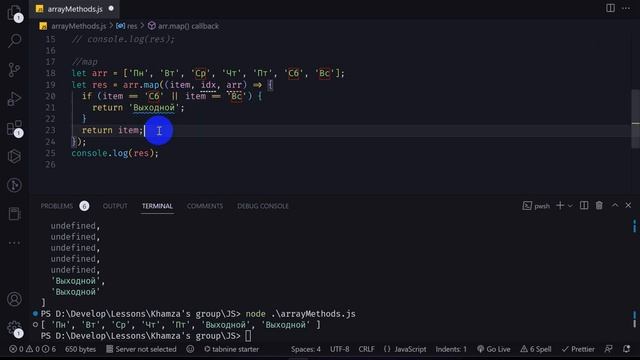The image size is (640, 360).
Task: Open the Run and Debug view
Action: [x=14, y=99]
